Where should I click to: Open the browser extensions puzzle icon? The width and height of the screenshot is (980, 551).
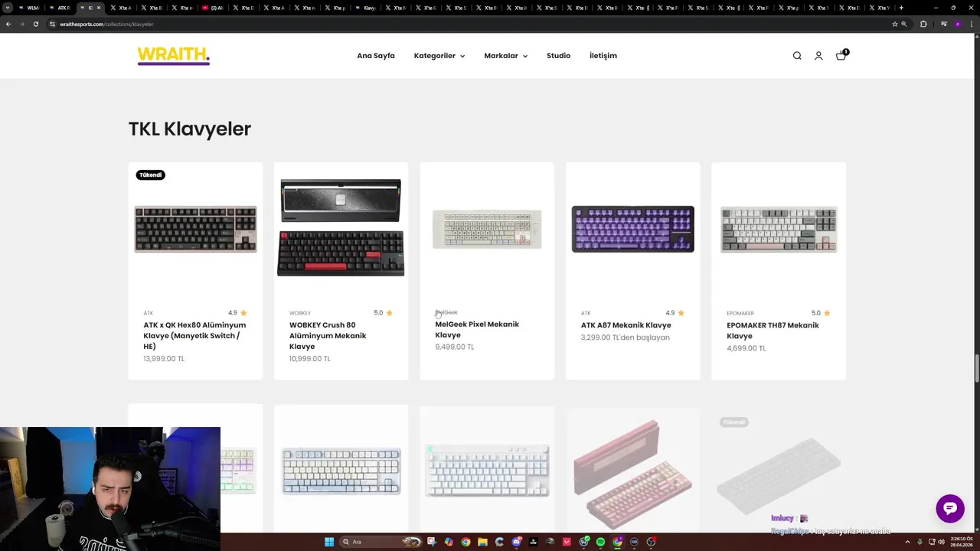[x=923, y=24]
